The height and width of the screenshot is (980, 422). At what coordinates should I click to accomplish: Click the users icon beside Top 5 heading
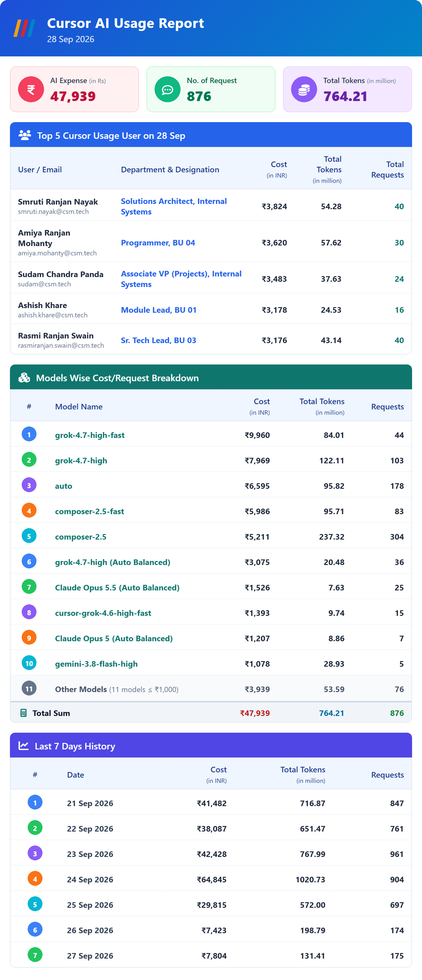[x=25, y=135]
